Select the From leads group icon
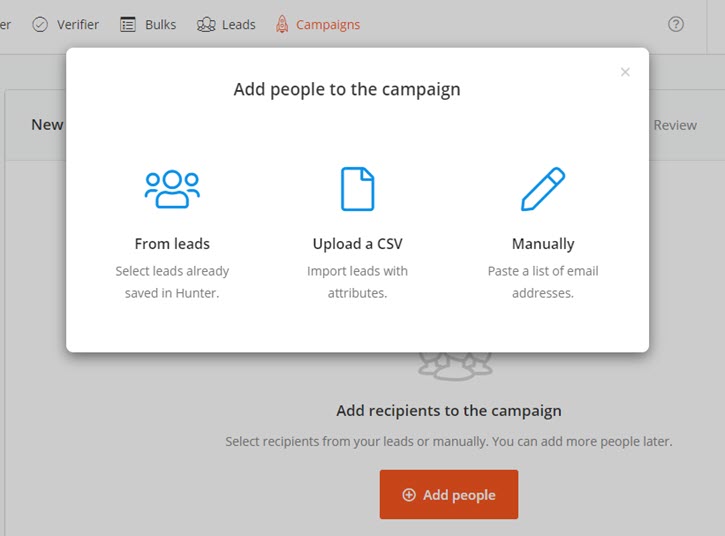Screen dimensions: 725x536 [172, 189]
